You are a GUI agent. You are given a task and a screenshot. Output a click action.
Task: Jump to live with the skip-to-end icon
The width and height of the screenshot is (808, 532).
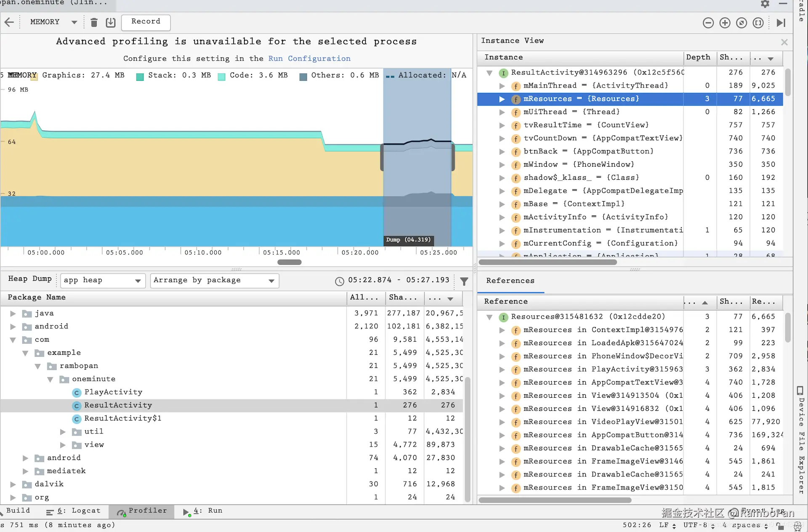(x=781, y=23)
